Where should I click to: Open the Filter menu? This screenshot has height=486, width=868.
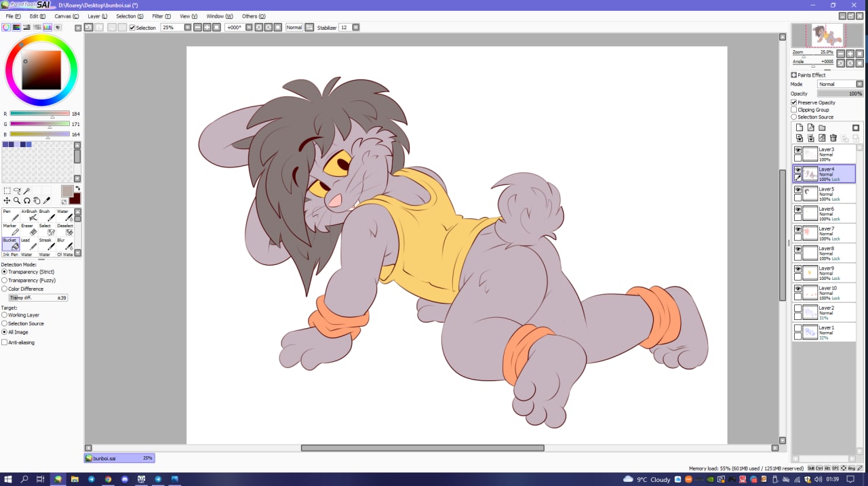click(161, 16)
